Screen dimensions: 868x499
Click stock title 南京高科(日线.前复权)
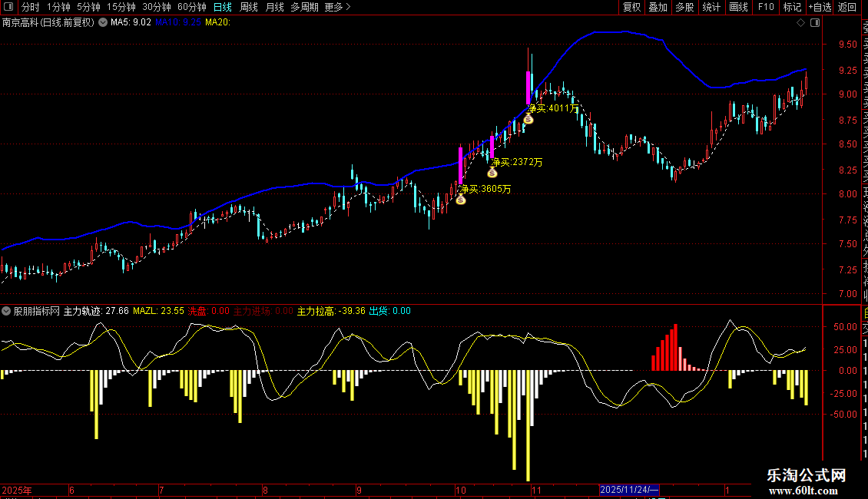click(x=48, y=22)
